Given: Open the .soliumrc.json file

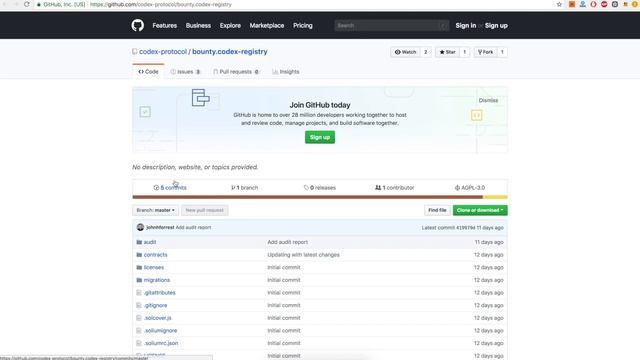Looking at the screenshot, I should pos(161,343).
